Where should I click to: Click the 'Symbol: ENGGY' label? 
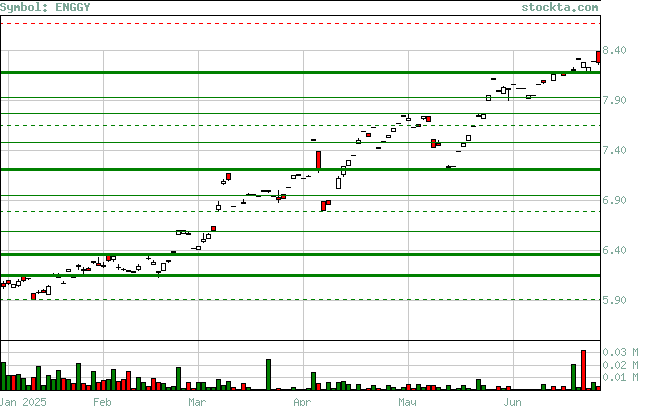click(45, 7)
